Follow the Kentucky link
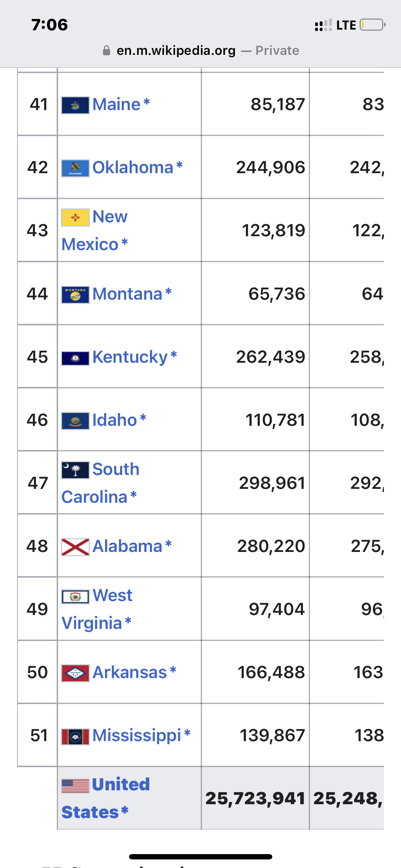 (x=130, y=357)
